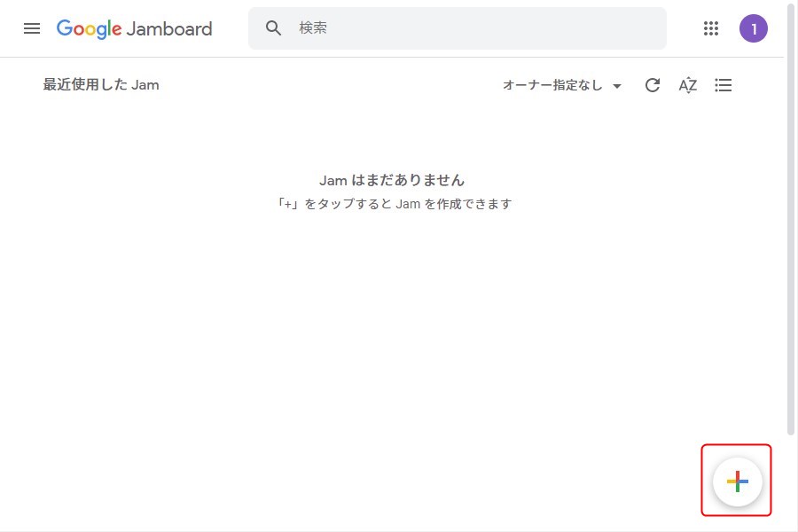Create a new Jam with plus button
This screenshot has width=798, height=532.
(738, 481)
